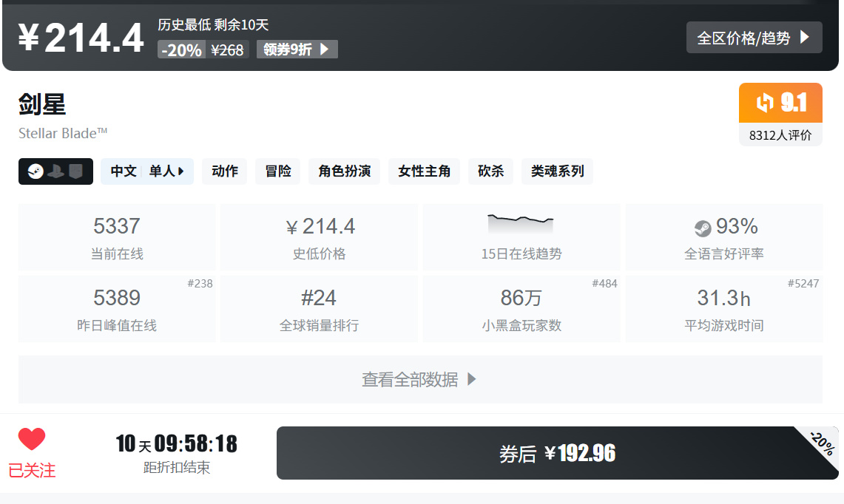The image size is (844, 504).
Task: Select the 类魂系列 tag
Action: click(x=557, y=171)
